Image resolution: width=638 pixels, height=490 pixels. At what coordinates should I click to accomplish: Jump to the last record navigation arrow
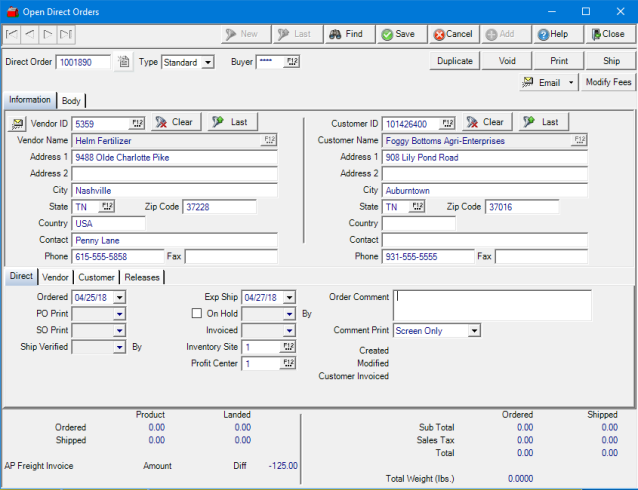(66, 34)
